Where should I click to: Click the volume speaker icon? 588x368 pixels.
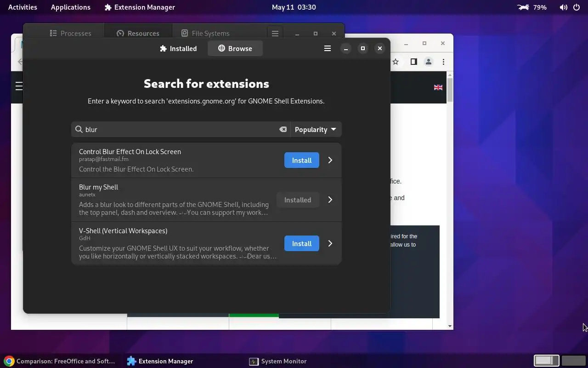tap(563, 7)
